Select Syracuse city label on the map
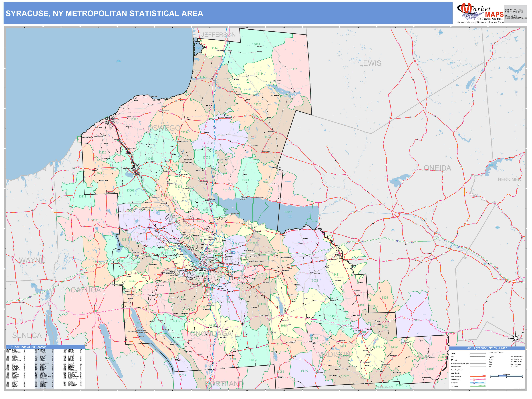Viewport: 532px width, 399px height. [x=202, y=271]
